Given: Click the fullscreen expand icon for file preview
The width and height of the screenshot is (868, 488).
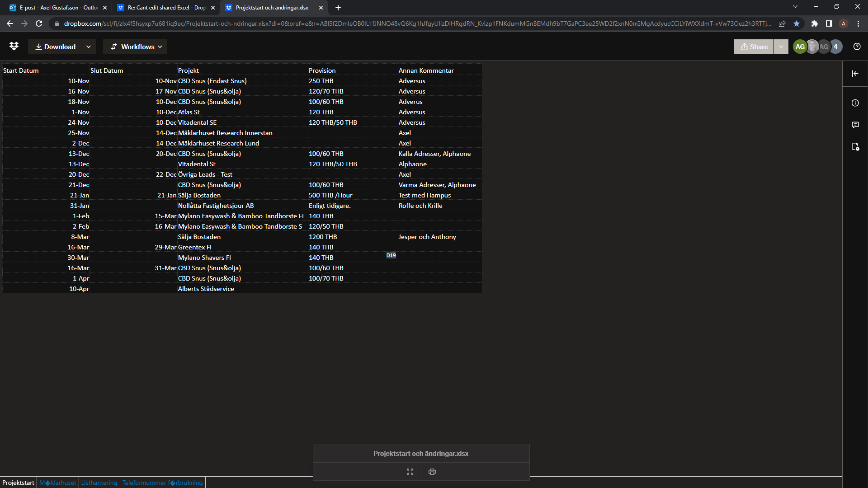Looking at the screenshot, I should click(x=410, y=471).
